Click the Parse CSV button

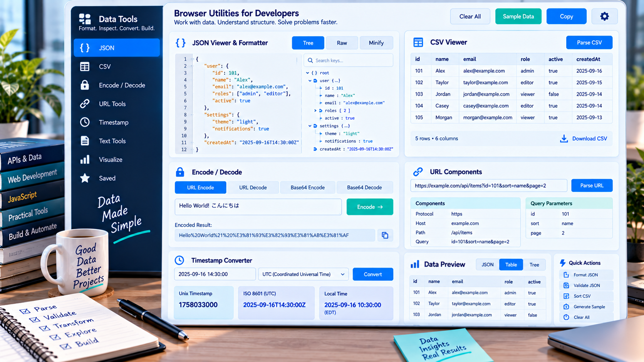tap(589, 42)
